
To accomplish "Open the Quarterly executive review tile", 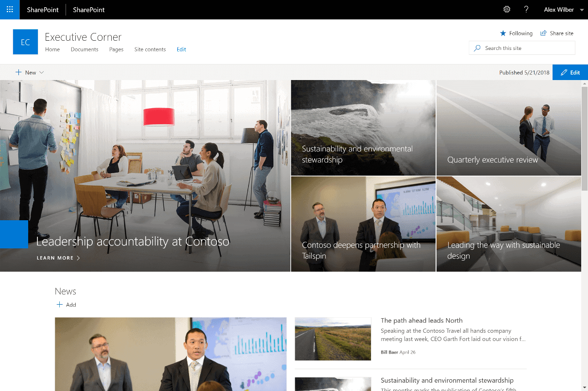I will pos(508,128).
